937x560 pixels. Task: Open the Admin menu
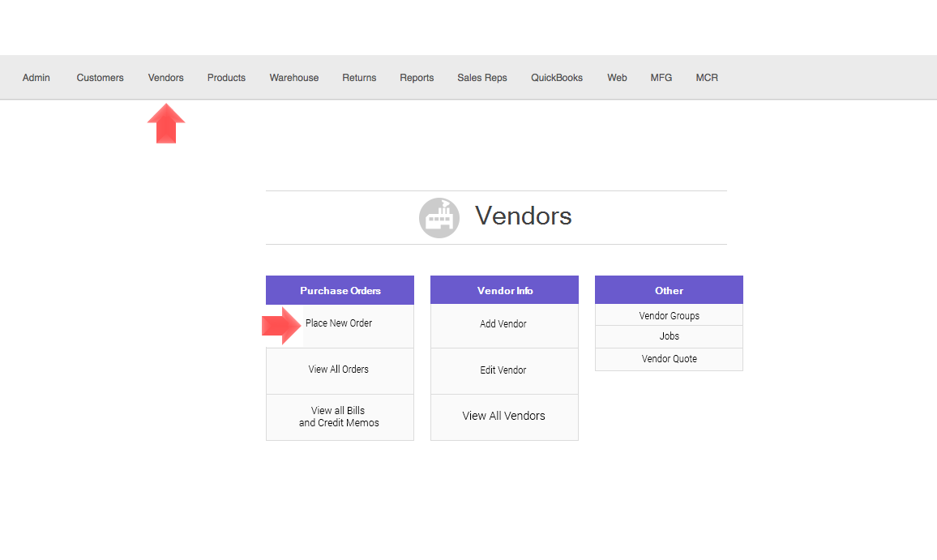(36, 78)
